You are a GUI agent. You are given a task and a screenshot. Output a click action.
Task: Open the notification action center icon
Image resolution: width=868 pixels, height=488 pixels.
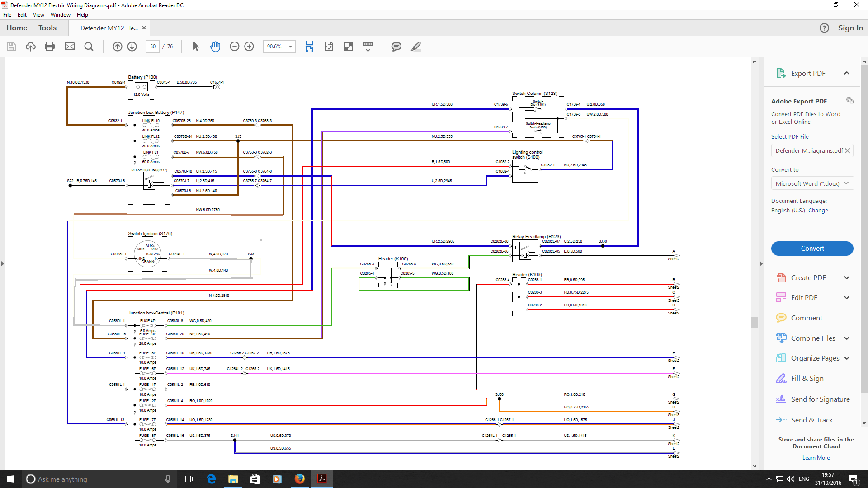[x=854, y=479]
